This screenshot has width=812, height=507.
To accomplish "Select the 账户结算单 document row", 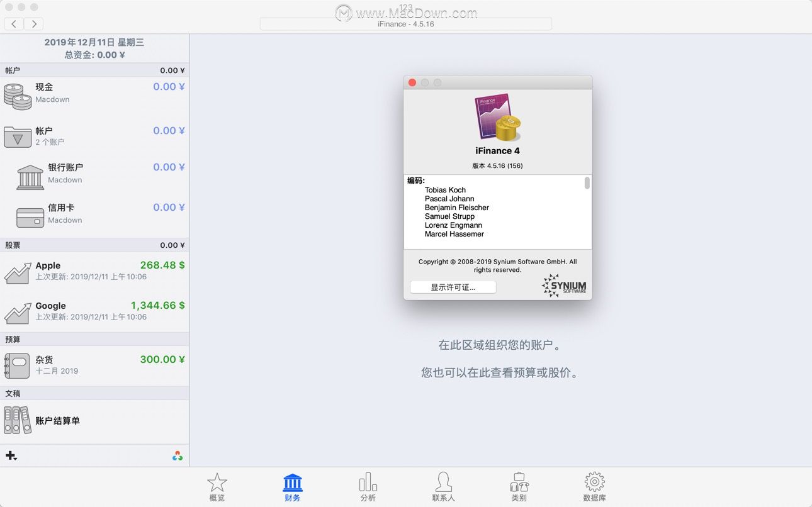I will 94,420.
